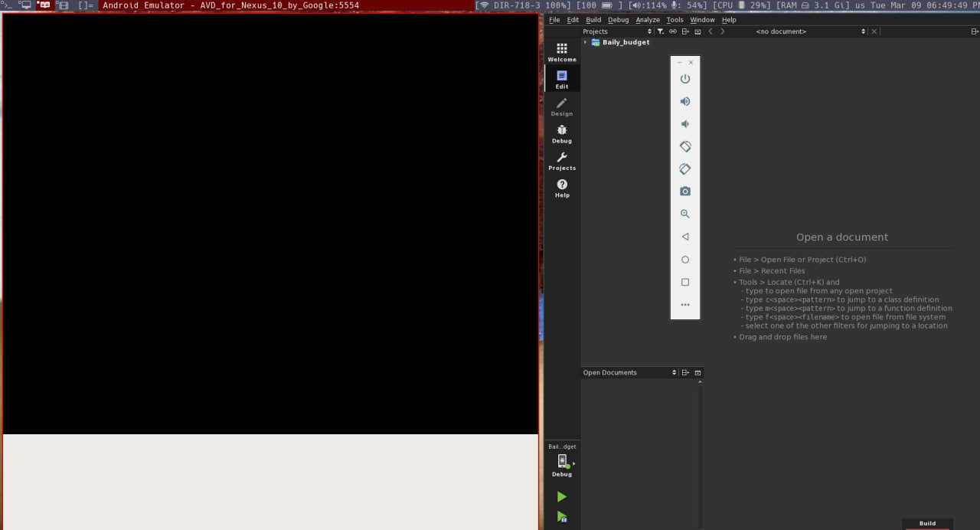Screen dimensions: 980x530
Task: Click emulator zoom magnifier icon
Action: click(685, 214)
